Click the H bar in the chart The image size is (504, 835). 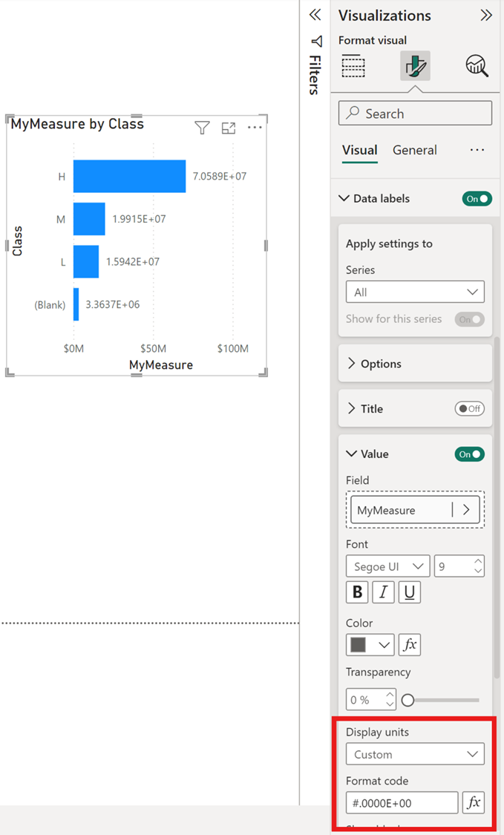(129, 176)
